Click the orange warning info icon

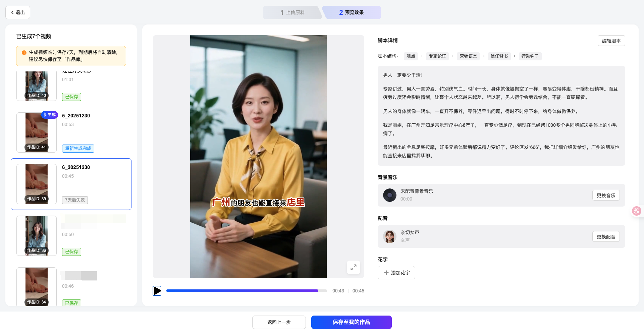click(x=24, y=53)
